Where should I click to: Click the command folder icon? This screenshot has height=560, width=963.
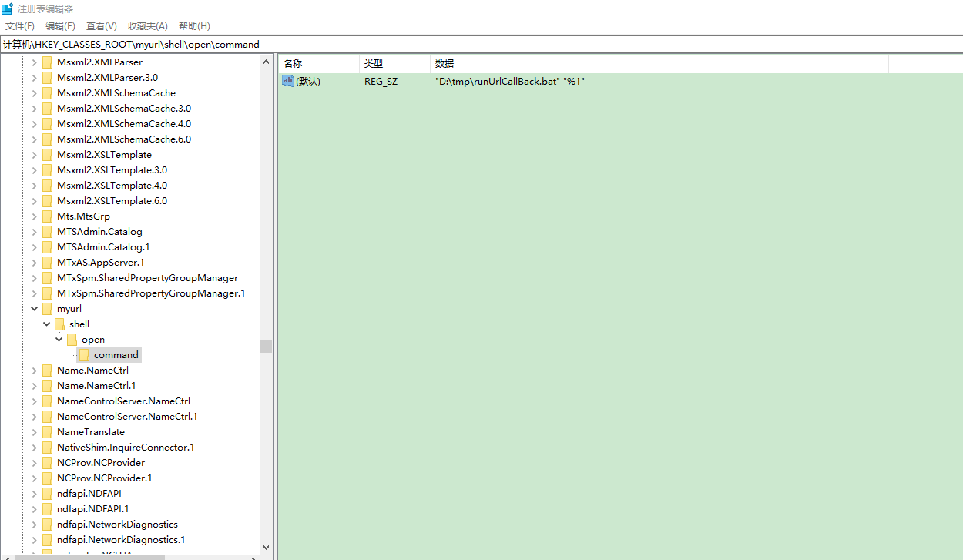coord(85,354)
